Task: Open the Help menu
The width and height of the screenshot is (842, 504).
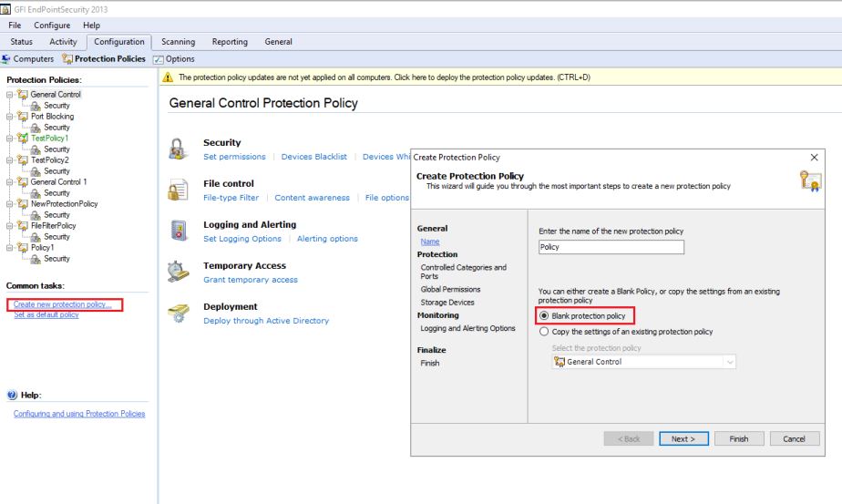Action: (91, 26)
